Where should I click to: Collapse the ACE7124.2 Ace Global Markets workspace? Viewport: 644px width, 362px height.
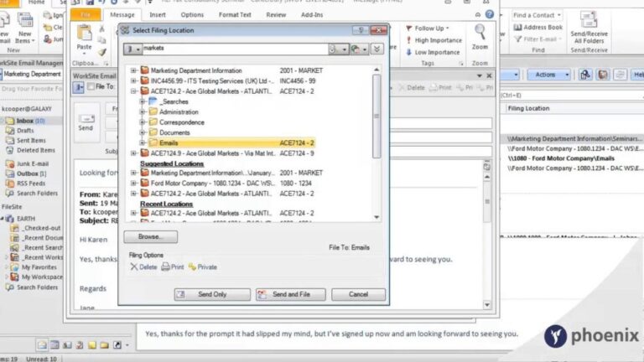(133, 90)
